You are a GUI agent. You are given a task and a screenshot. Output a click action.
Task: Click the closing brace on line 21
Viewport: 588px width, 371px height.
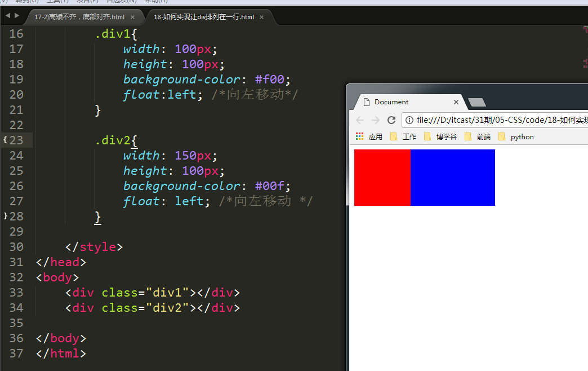point(98,110)
